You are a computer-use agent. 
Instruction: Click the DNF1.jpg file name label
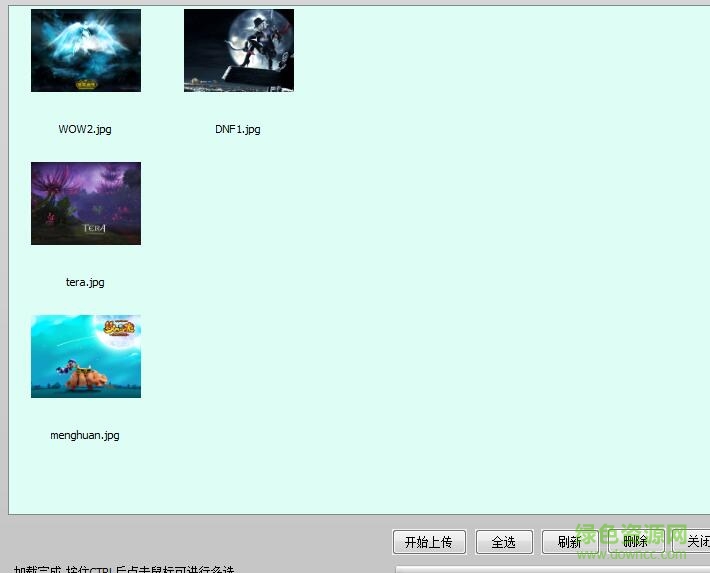click(x=238, y=130)
